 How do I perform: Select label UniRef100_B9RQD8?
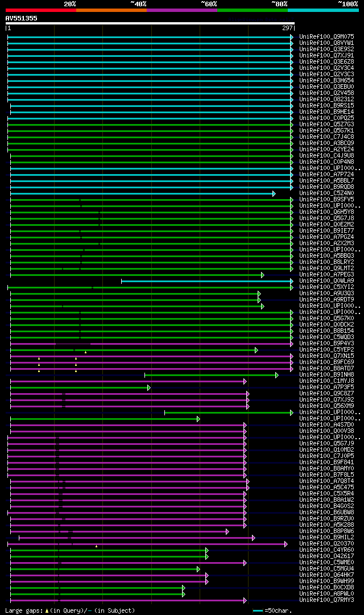tap(326, 187)
